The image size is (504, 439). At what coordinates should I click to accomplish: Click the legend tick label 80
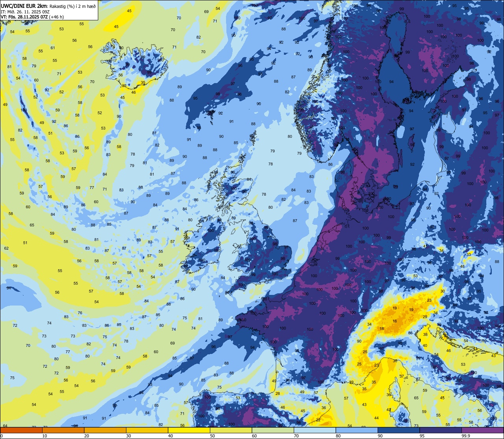tap(338, 436)
